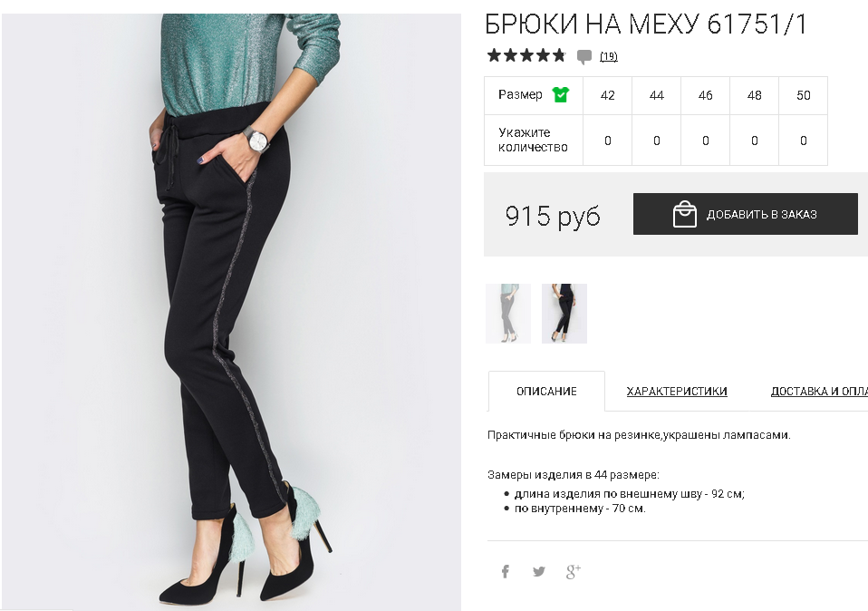The image size is (868, 611).
Task: Click the main product photo of the black pants
Action: [231, 312]
